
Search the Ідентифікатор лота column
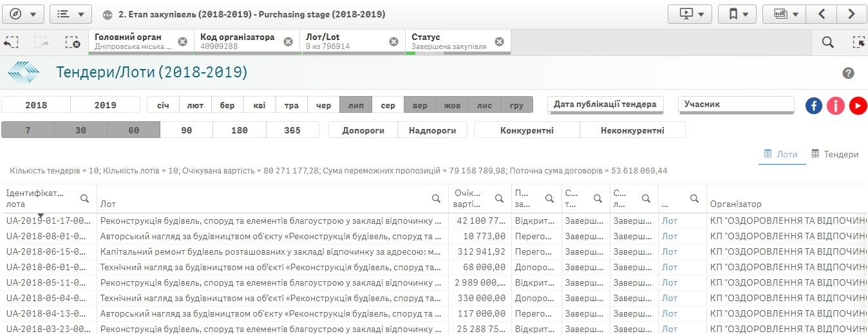coord(84,198)
